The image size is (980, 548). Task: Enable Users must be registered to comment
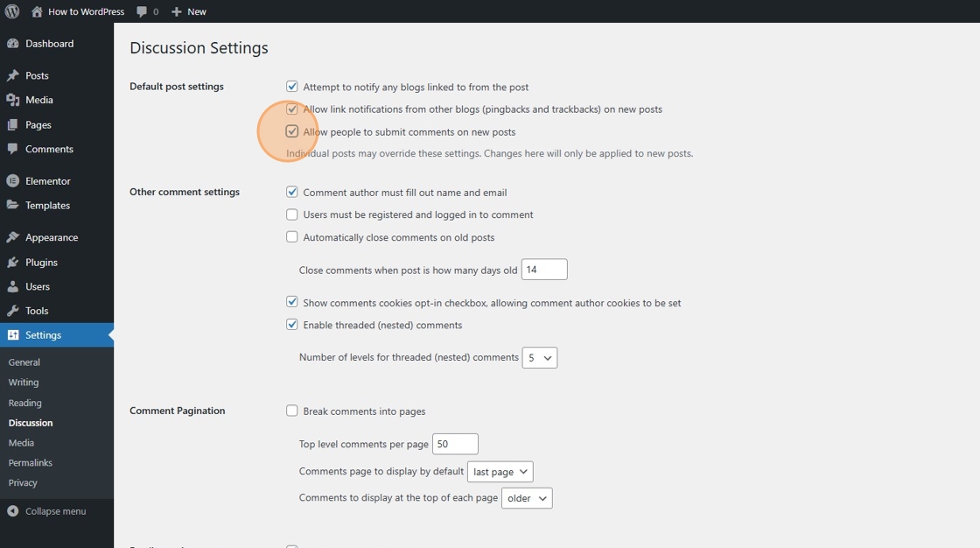click(292, 214)
